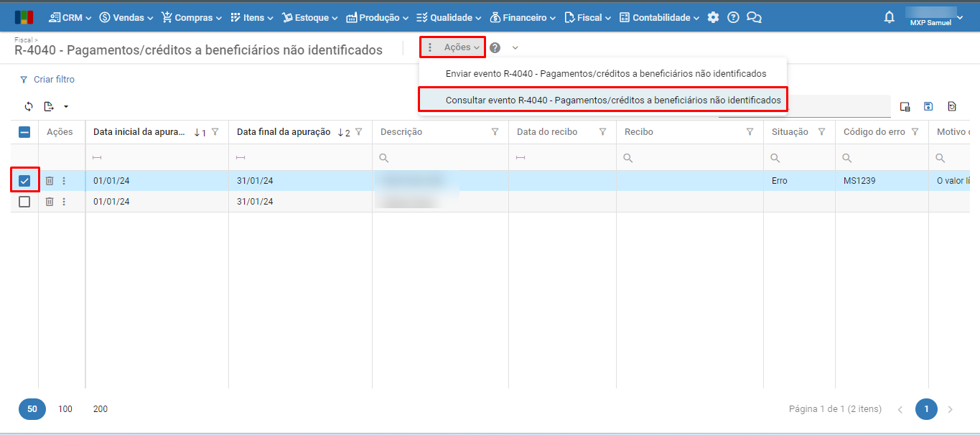Open the notifications bell
The width and height of the screenshot is (980, 435).
(x=890, y=17)
